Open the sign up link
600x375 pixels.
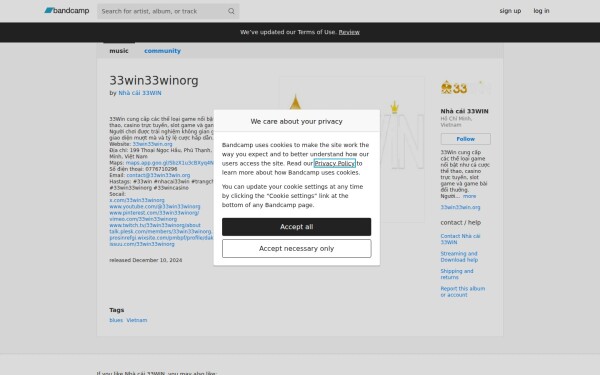[510, 11]
